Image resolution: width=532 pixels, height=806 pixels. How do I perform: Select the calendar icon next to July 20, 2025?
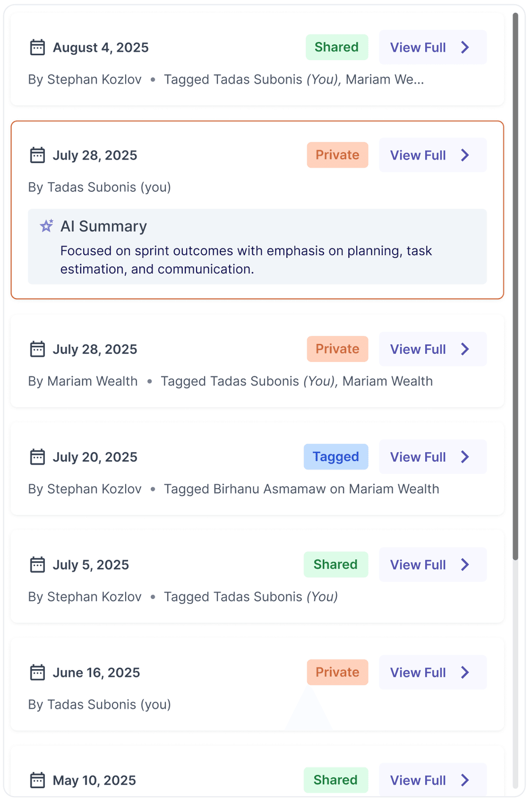[x=37, y=457]
